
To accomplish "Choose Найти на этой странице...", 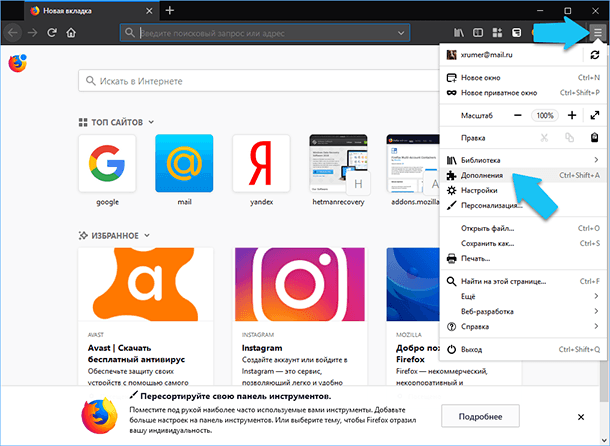I will point(523,281).
